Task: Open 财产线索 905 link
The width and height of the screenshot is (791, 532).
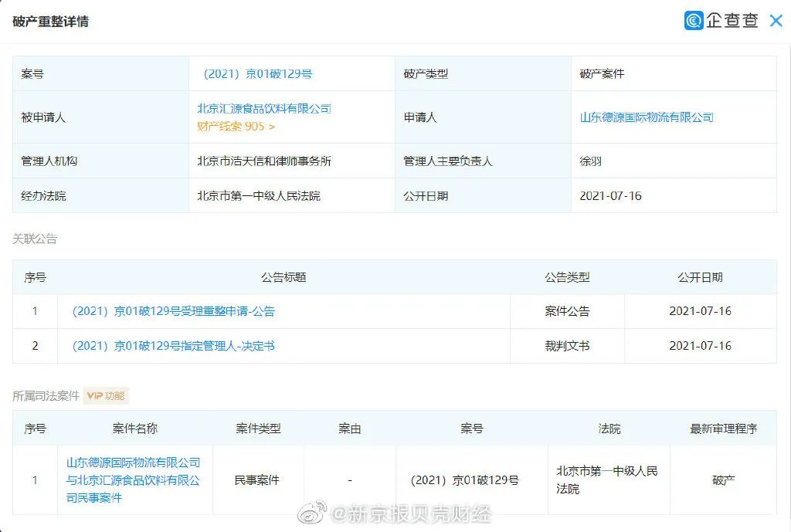Action: (x=236, y=127)
